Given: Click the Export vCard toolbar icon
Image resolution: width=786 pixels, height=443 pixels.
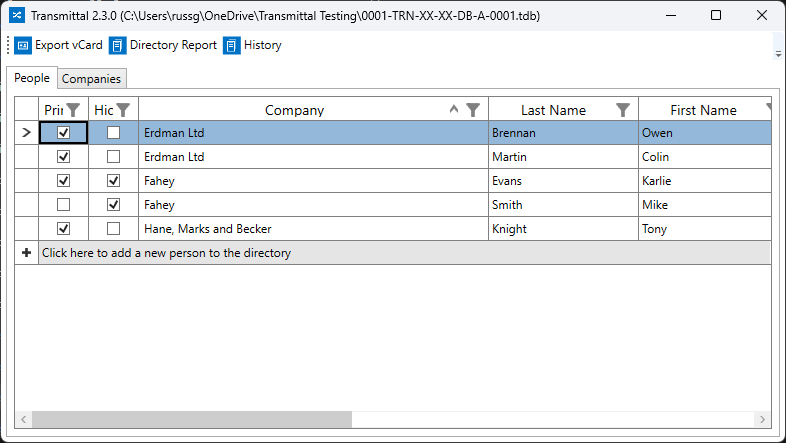Looking at the screenshot, I should [23, 45].
